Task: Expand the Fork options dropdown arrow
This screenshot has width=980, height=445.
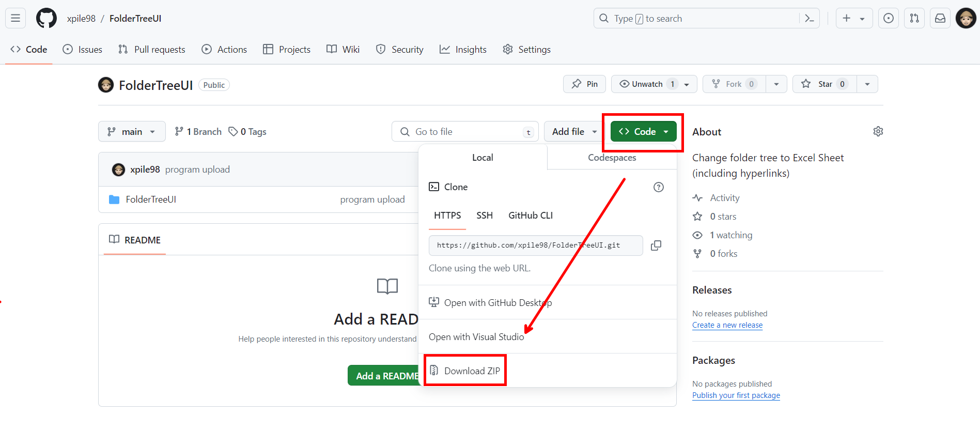Action: click(776, 84)
